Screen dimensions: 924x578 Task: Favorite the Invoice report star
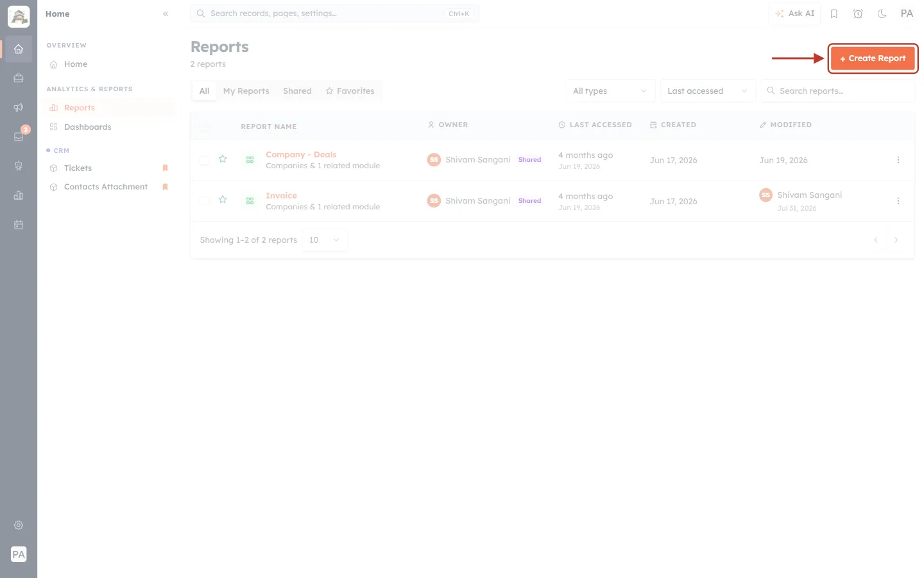223,200
